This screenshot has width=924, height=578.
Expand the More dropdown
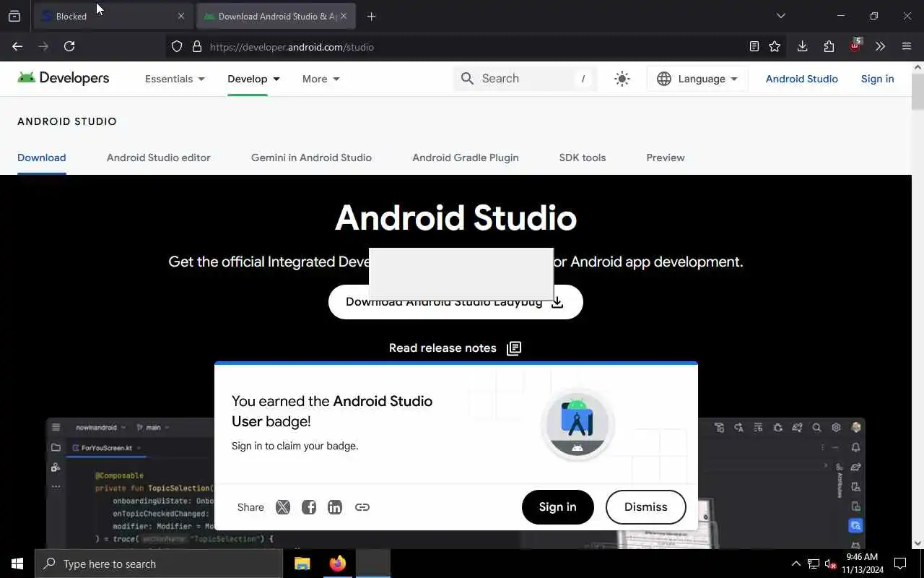pyautogui.click(x=321, y=79)
